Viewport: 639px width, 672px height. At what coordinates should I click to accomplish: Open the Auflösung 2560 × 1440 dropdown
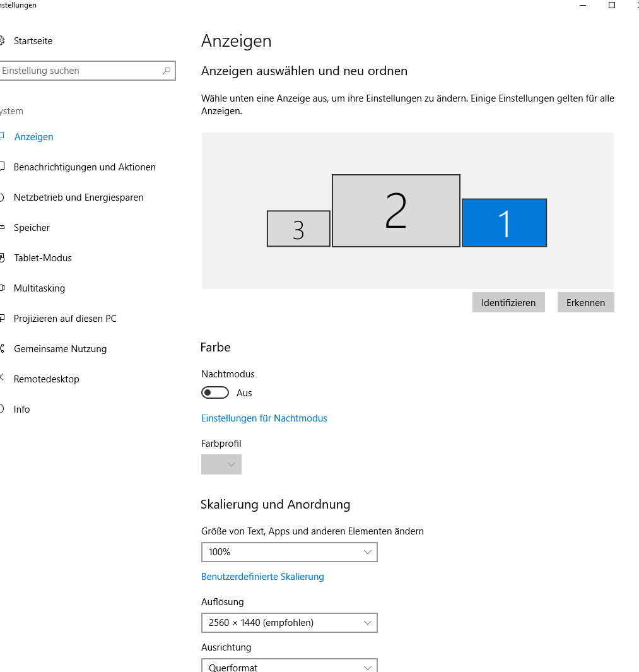tap(290, 623)
